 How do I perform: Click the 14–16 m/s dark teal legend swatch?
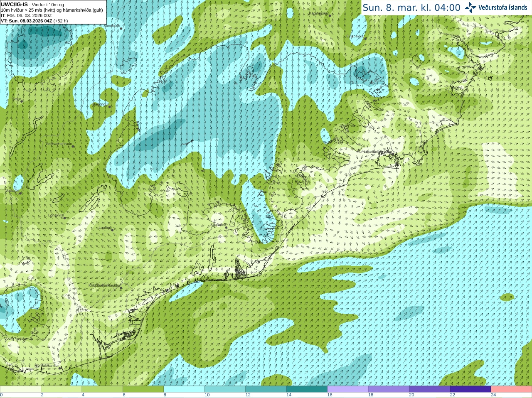click(307, 389)
